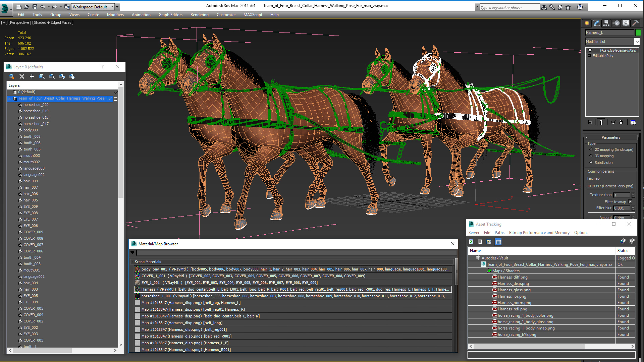Screen dimensions: 644x362
Task: Click Configure Modifier Sets icon
Action: 633,122
